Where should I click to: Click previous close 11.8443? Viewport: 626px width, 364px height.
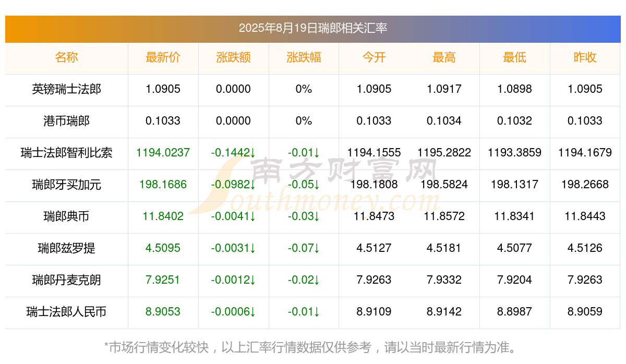tap(585, 216)
